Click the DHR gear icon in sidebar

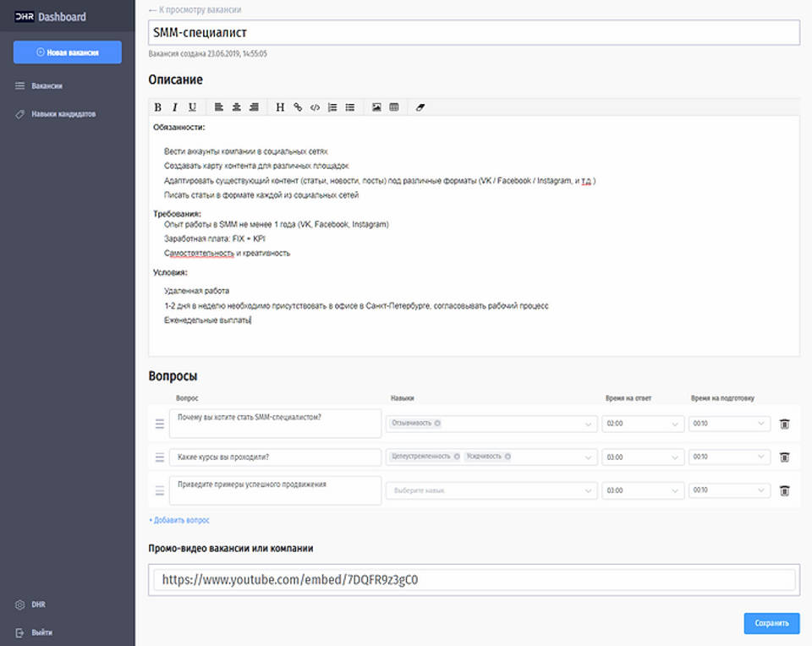tap(19, 605)
